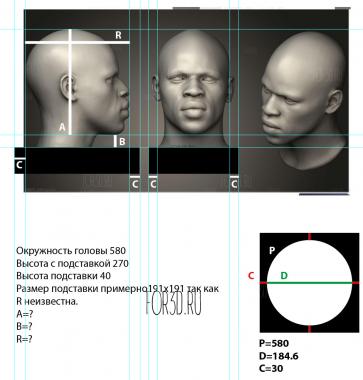
Task: Select the front view head render
Action: [194, 89]
